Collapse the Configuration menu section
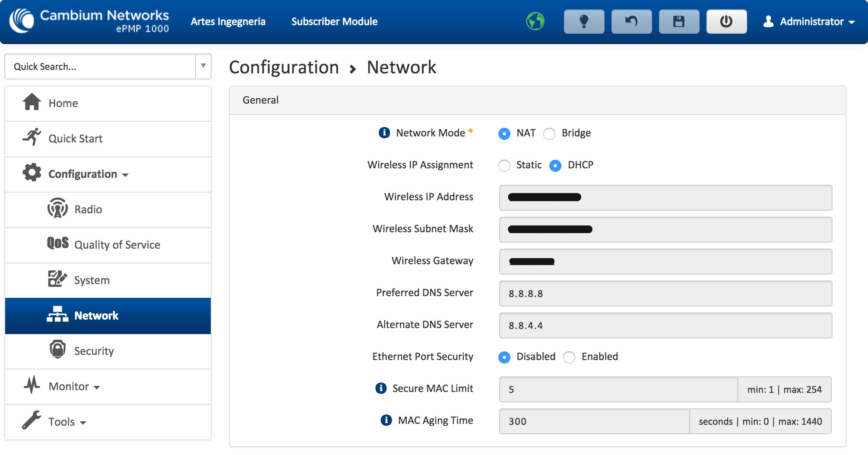The image size is (868, 455). coord(125,175)
